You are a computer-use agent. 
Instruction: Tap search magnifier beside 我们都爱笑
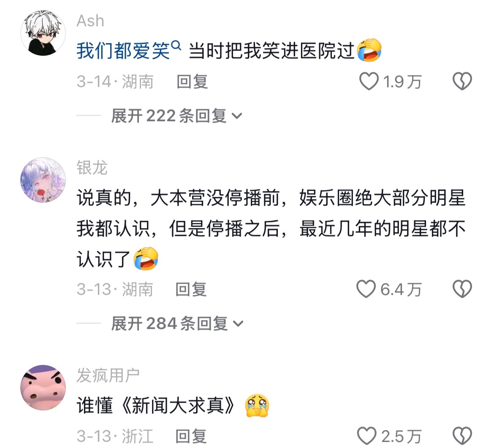[x=176, y=46]
